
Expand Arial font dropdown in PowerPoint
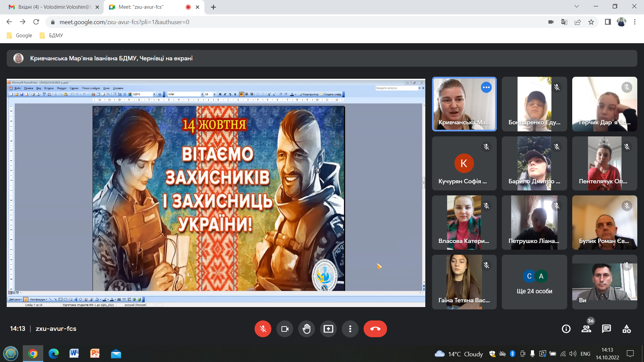pos(202,95)
